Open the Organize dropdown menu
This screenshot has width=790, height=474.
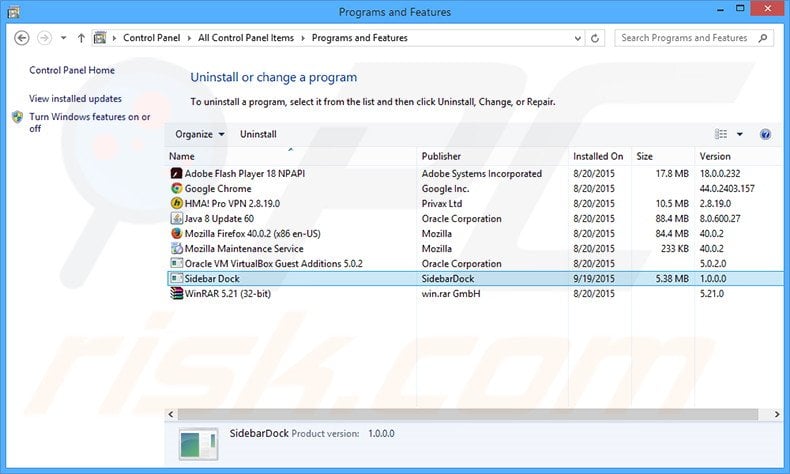[200, 134]
